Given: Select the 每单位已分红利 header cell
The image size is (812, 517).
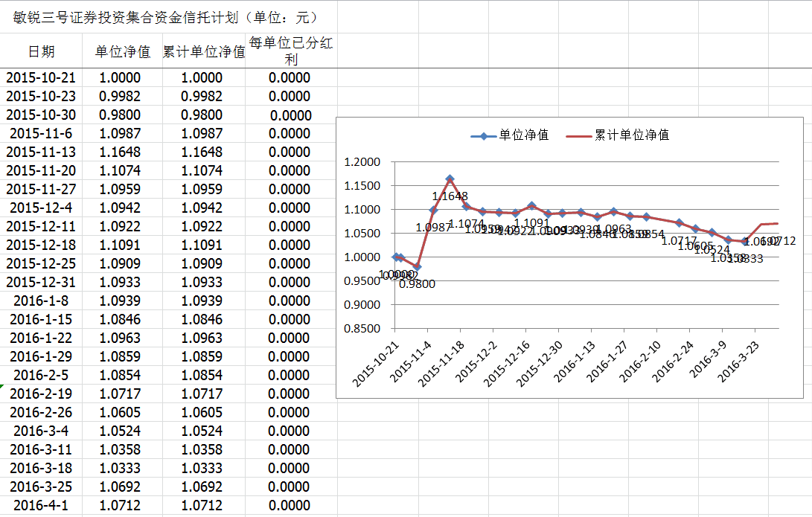Looking at the screenshot, I should tap(290, 51).
